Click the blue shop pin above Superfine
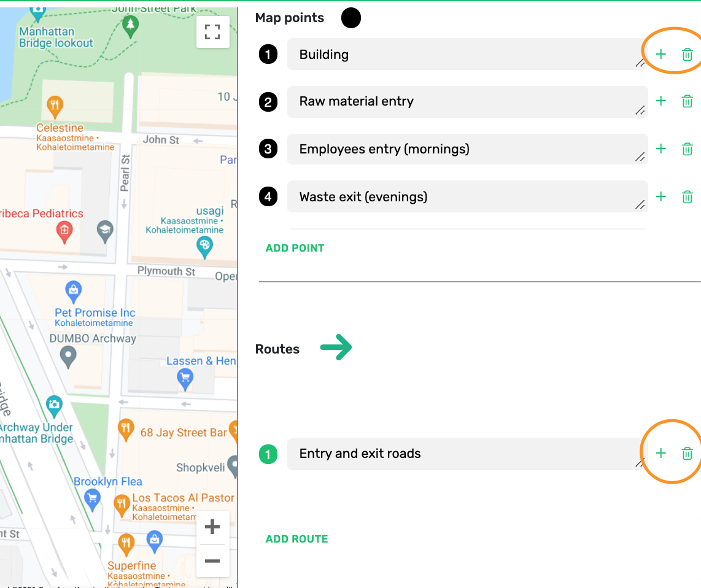The height and width of the screenshot is (588, 701). [x=155, y=541]
